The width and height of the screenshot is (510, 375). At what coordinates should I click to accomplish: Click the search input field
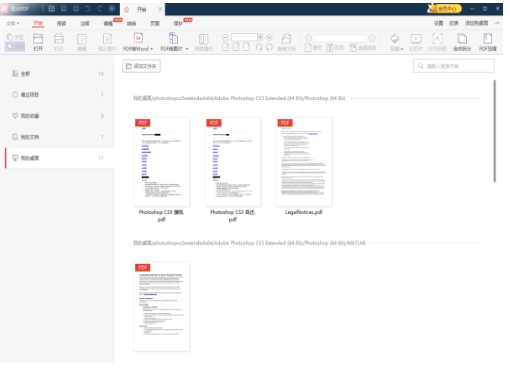[454, 66]
